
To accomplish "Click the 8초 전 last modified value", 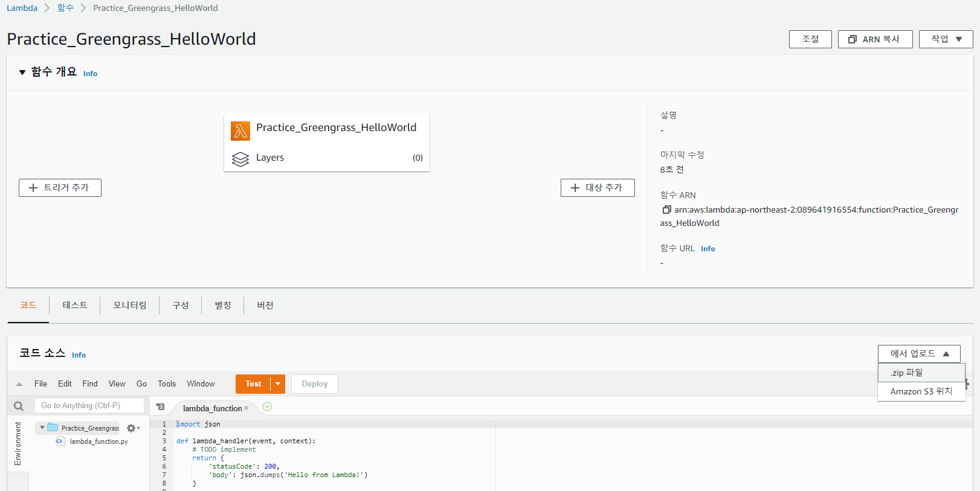I will (x=672, y=170).
